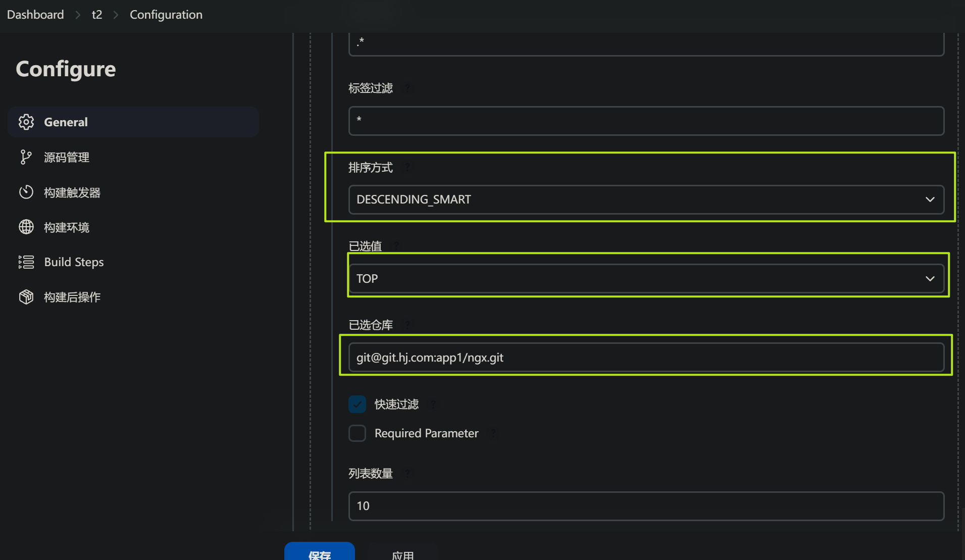This screenshot has width=965, height=560.
Task: Open help for 标签过滤 field
Action: coord(407,88)
